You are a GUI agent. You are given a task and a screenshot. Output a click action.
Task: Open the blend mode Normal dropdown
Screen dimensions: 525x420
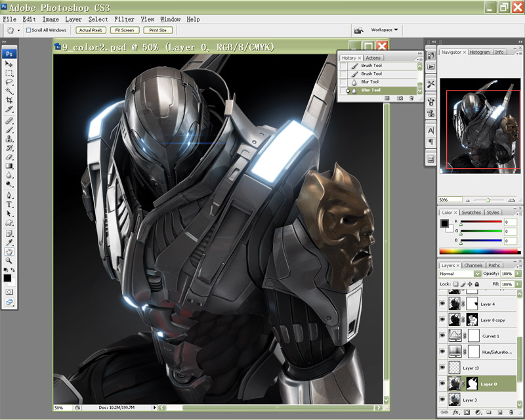point(460,274)
